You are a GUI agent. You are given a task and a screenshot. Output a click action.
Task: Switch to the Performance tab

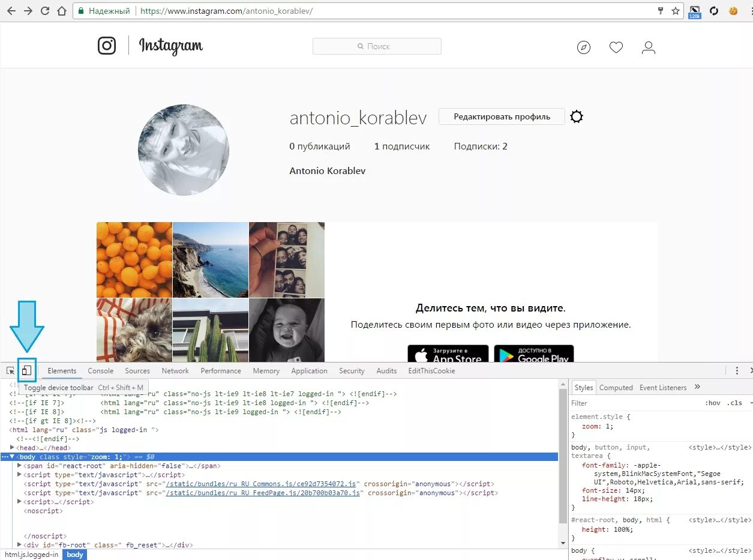click(x=221, y=371)
